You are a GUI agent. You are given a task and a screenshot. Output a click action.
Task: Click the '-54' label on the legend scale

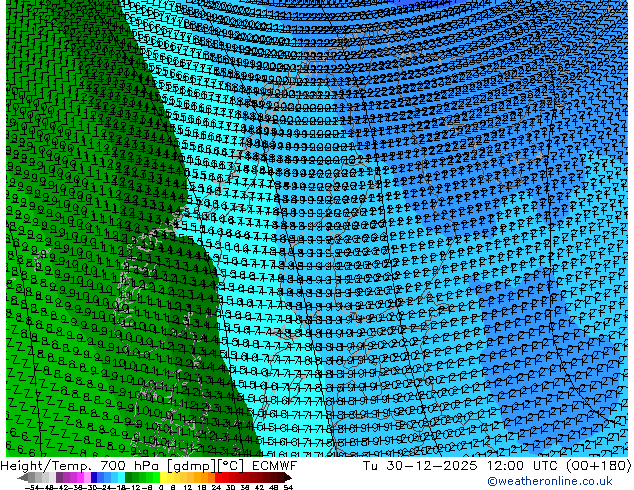point(32,487)
